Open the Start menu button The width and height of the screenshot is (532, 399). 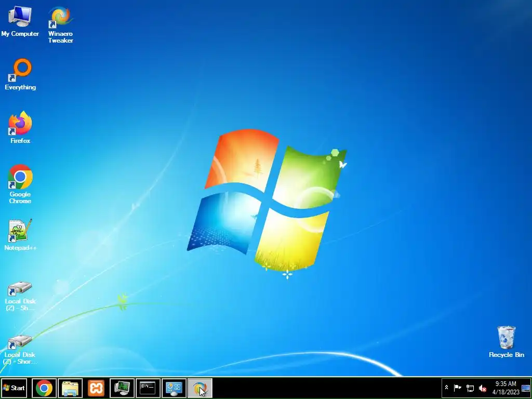tap(14, 388)
